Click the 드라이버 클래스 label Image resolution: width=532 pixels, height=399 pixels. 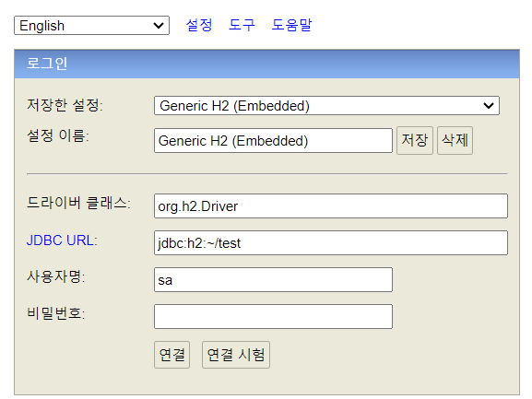pyautogui.click(x=78, y=203)
